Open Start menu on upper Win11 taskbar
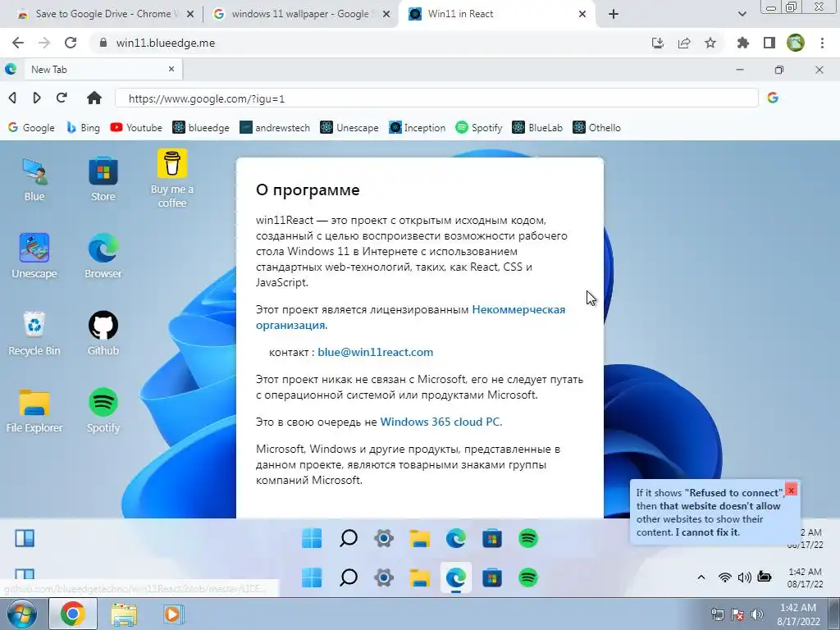Viewport: 840px width, 630px height. (312, 538)
